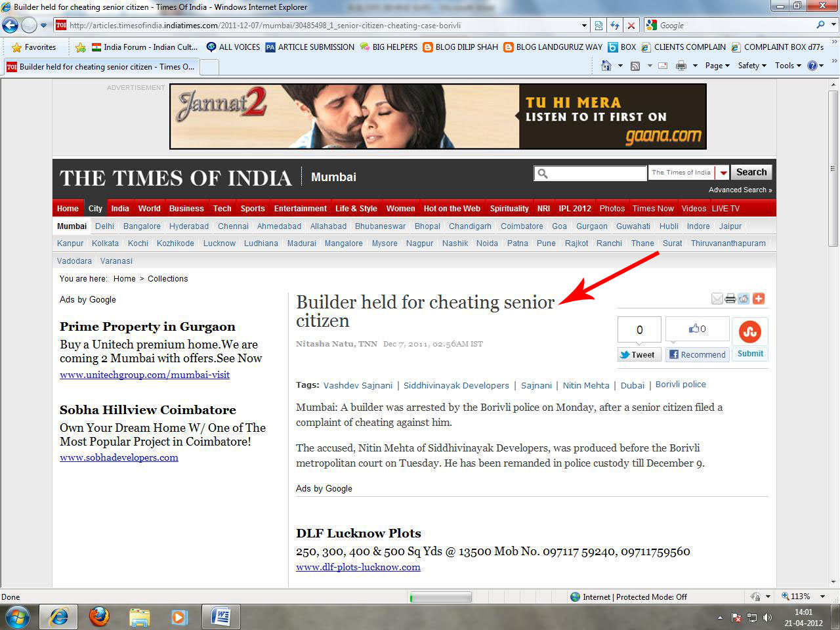Click the IE Home toolbar icon
The width and height of the screenshot is (840, 630).
pyautogui.click(x=606, y=66)
